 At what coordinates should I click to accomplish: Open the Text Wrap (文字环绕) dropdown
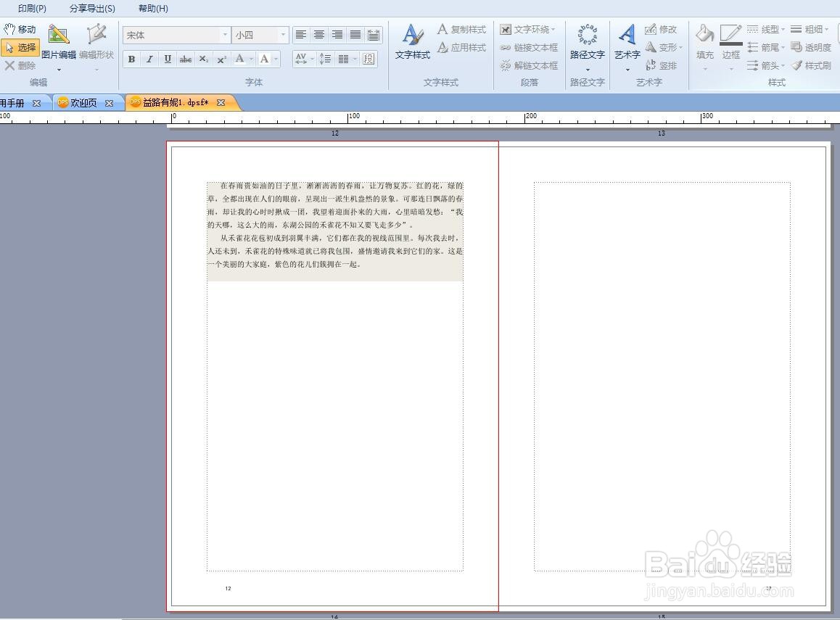[528, 30]
